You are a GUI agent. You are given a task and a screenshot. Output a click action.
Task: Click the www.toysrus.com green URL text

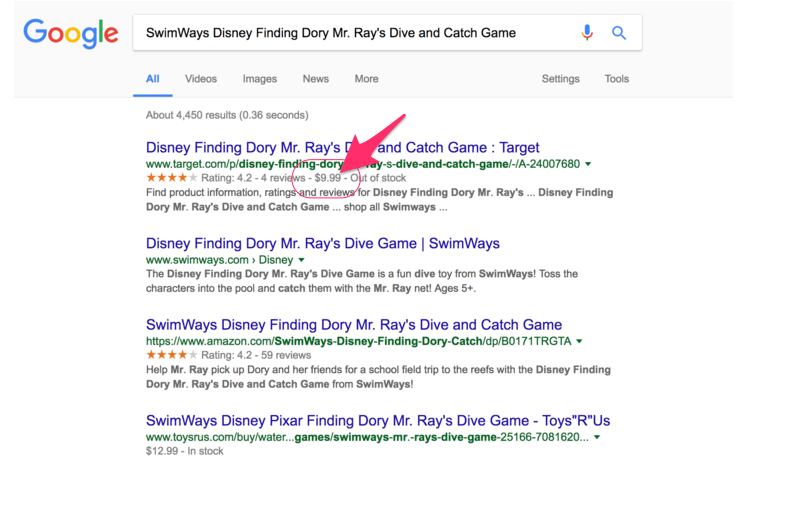[x=367, y=437]
